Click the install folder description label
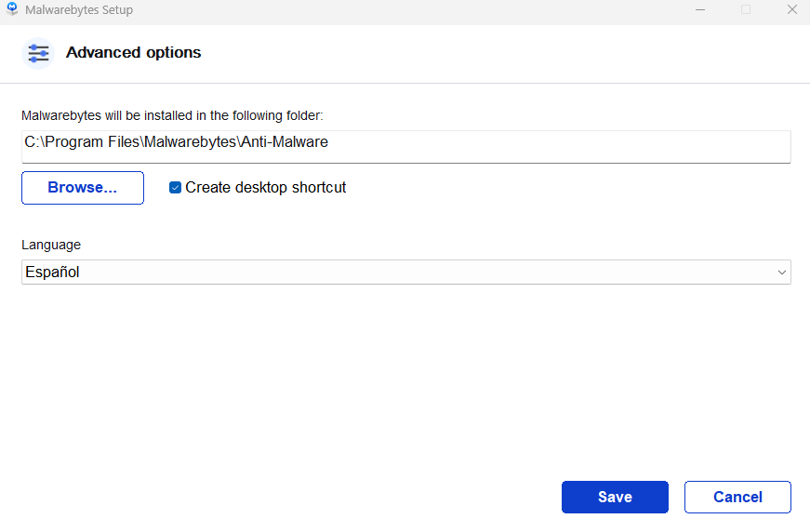This screenshot has height=532, width=810. pos(172,116)
